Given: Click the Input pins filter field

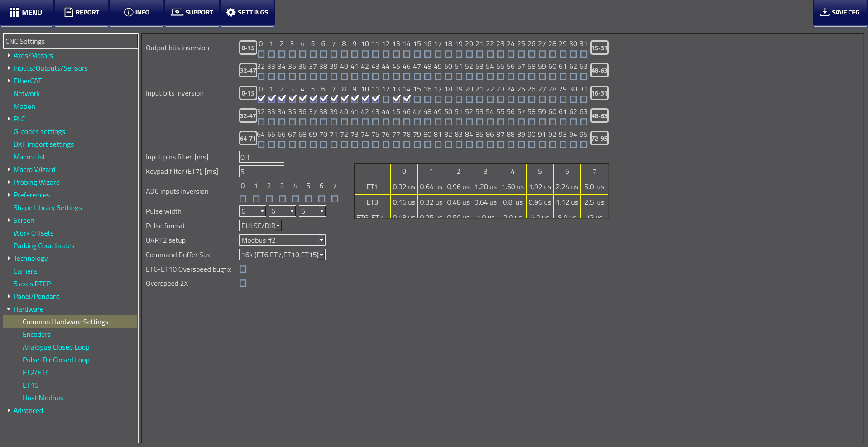Looking at the screenshot, I should point(261,157).
